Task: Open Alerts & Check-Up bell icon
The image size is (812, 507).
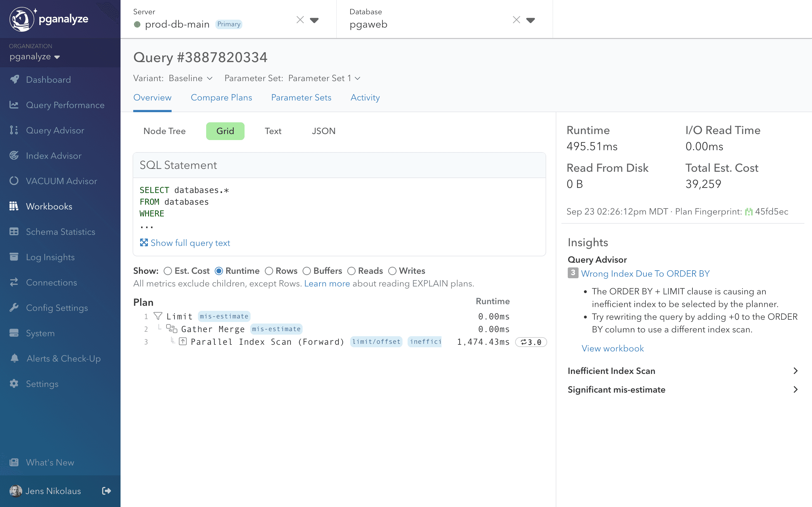Action: coord(14,358)
